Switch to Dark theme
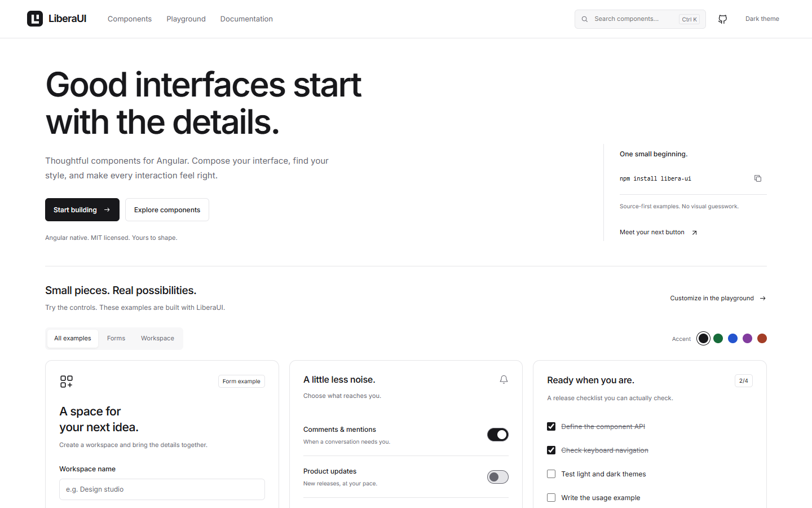 coord(762,19)
